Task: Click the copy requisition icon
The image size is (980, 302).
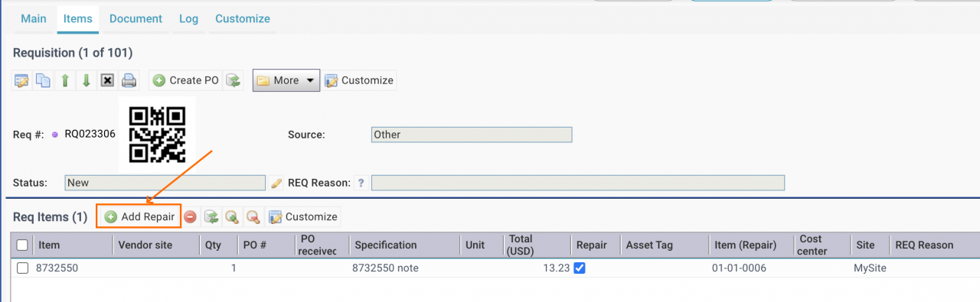Action: [x=44, y=80]
